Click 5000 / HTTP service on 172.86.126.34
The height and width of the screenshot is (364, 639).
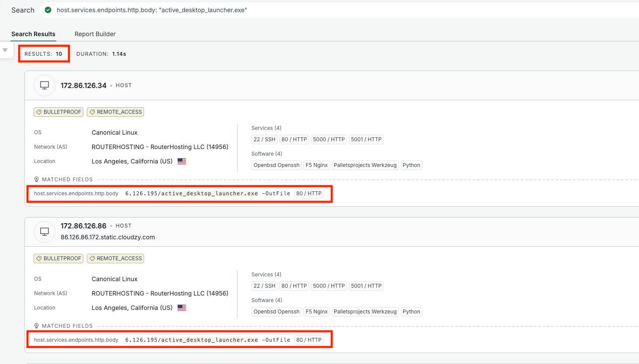pyautogui.click(x=329, y=139)
